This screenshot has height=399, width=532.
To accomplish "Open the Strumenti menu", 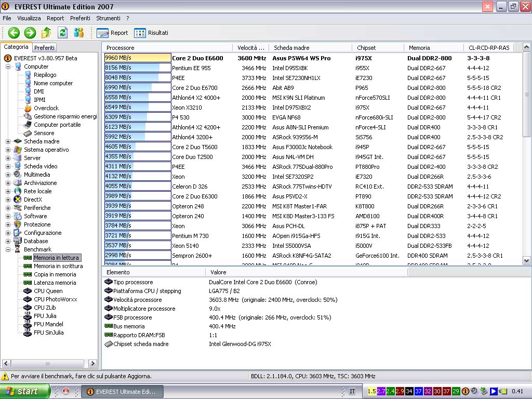I will tap(108, 18).
